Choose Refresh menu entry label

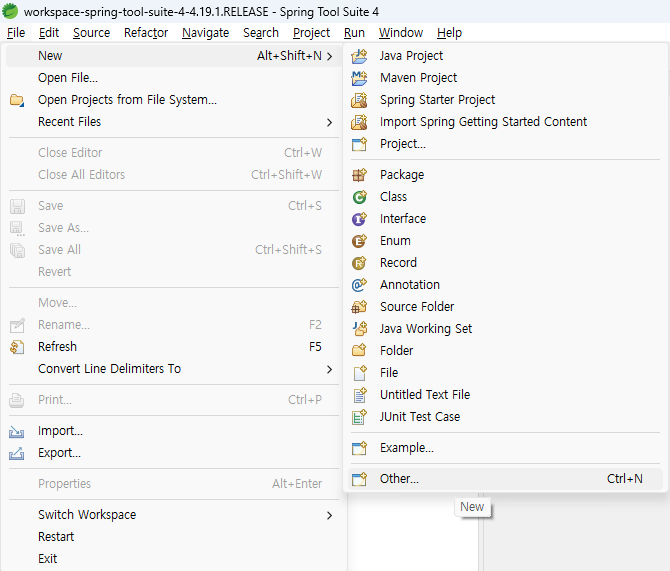pyautogui.click(x=57, y=347)
